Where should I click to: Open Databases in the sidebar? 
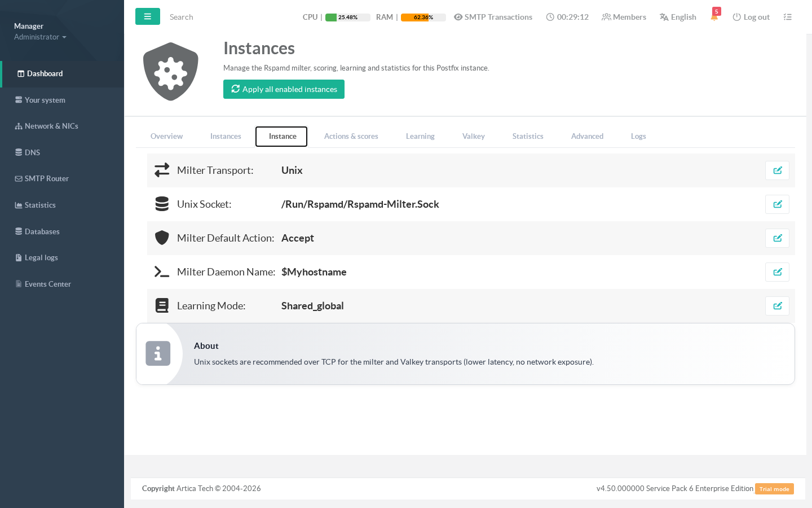click(x=62, y=231)
